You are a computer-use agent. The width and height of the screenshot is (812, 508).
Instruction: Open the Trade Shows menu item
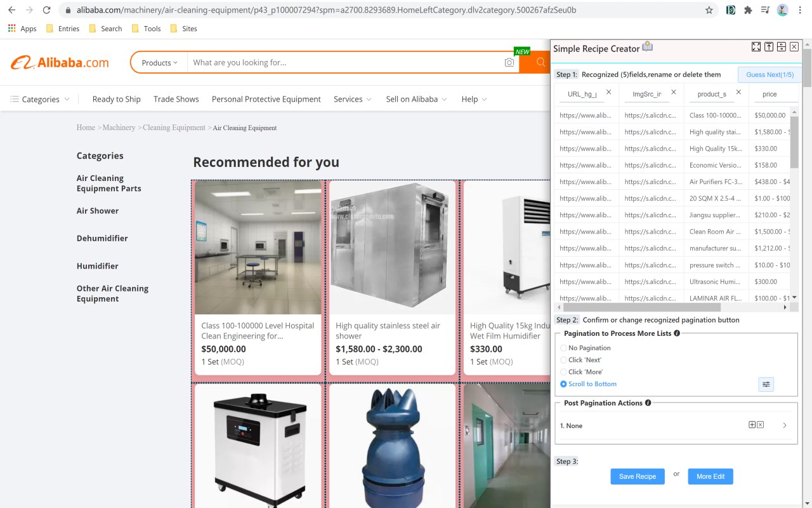click(176, 99)
